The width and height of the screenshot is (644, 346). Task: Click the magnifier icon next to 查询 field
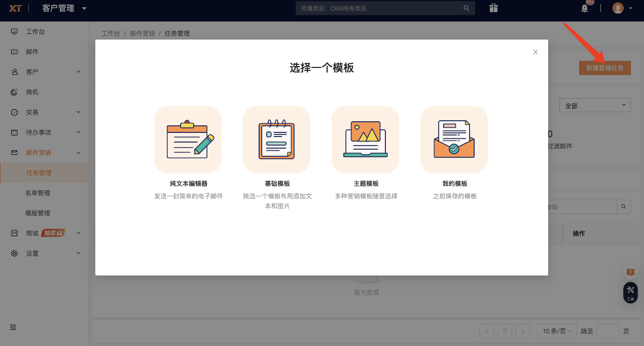pyautogui.click(x=623, y=206)
